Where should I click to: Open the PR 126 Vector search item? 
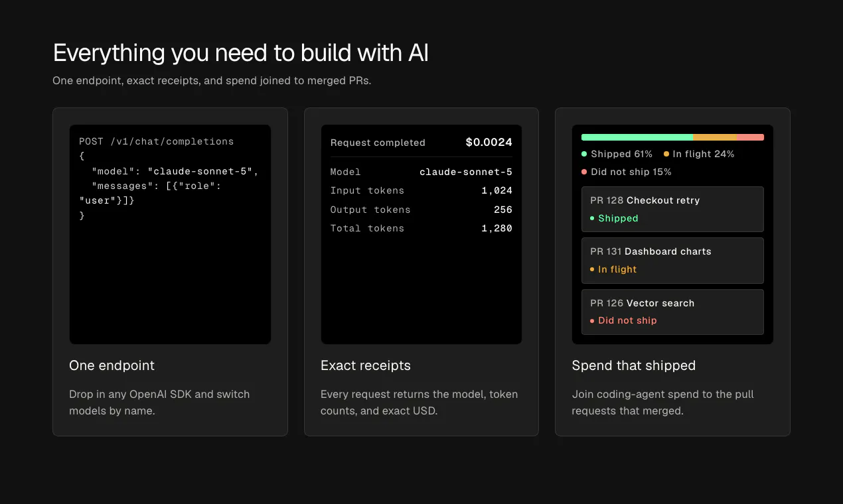pyautogui.click(x=672, y=312)
